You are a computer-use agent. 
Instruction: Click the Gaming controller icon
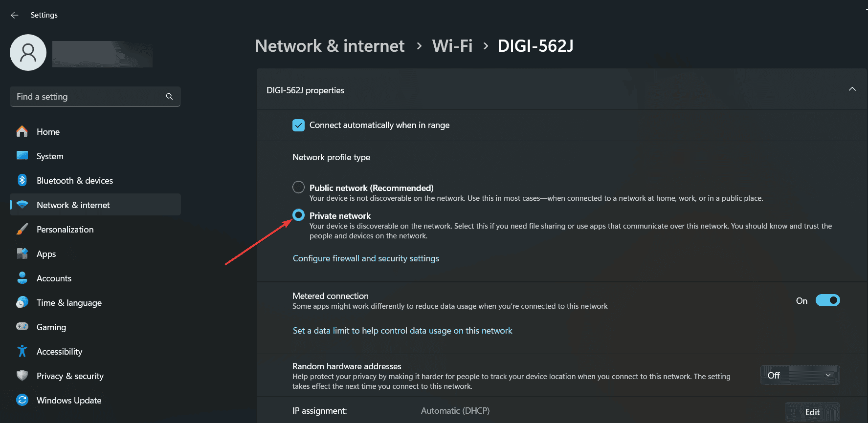point(22,327)
